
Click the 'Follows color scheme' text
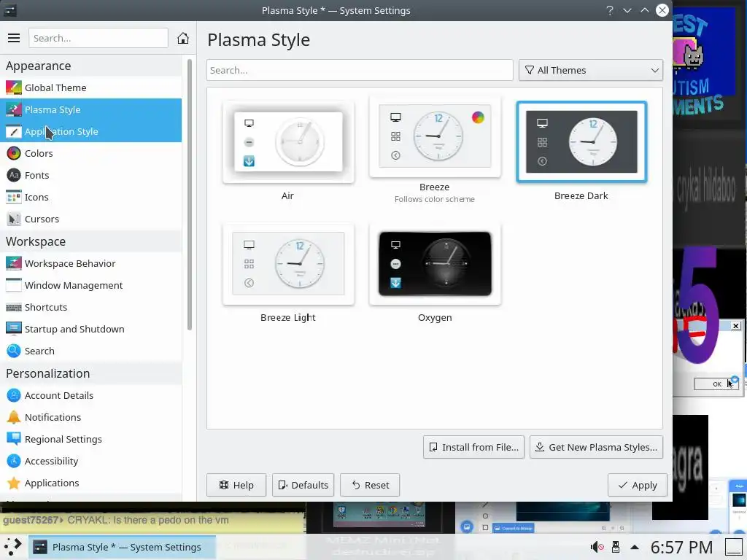coord(435,199)
